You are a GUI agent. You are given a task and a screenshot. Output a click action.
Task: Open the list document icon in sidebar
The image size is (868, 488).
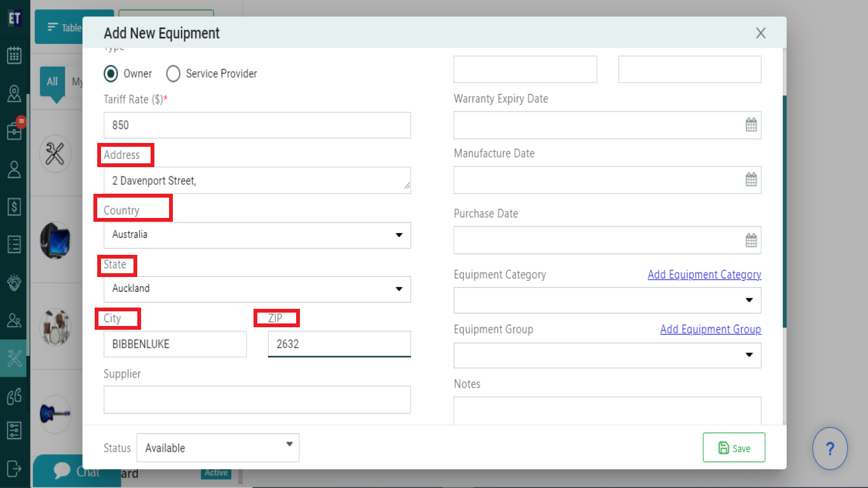click(14, 244)
